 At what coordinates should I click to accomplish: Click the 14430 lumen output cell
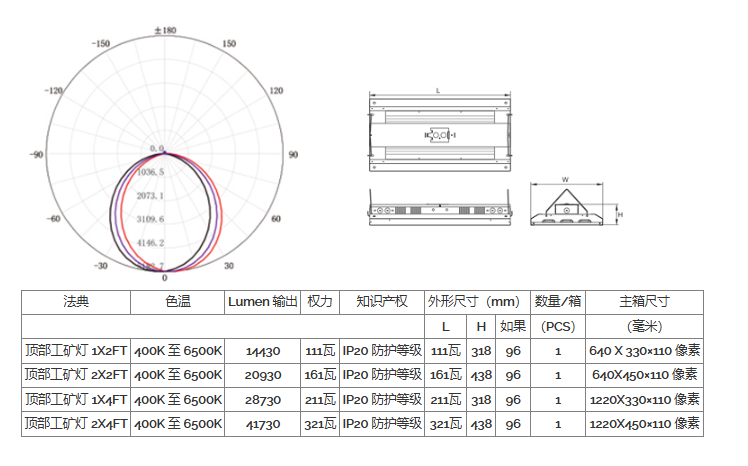click(x=263, y=351)
